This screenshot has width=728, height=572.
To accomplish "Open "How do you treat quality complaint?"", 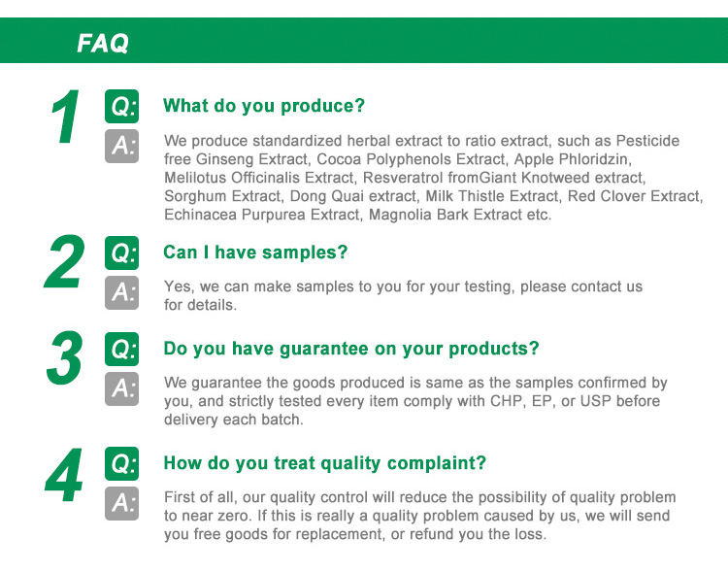I will [324, 463].
